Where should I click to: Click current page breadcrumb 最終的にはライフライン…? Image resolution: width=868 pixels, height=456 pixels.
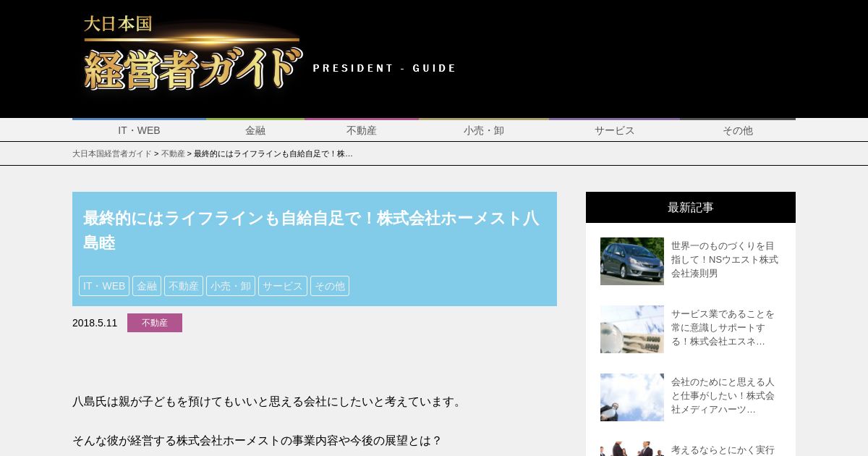coord(273,153)
